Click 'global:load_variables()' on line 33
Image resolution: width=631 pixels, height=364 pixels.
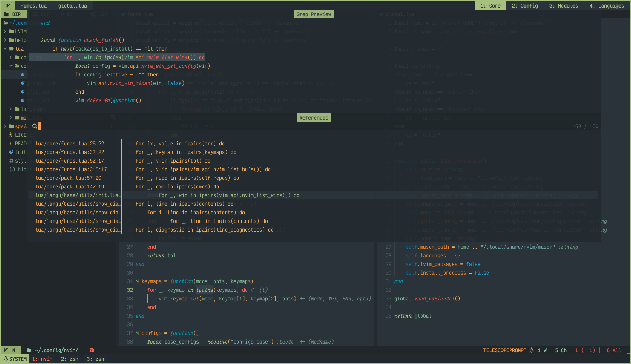click(427, 299)
